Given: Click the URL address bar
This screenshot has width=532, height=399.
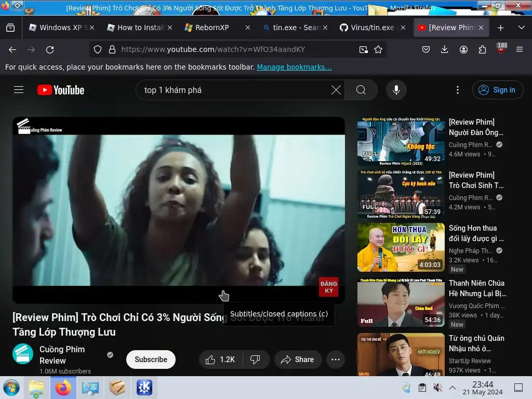Looking at the screenshot, I should click(237, 49).
